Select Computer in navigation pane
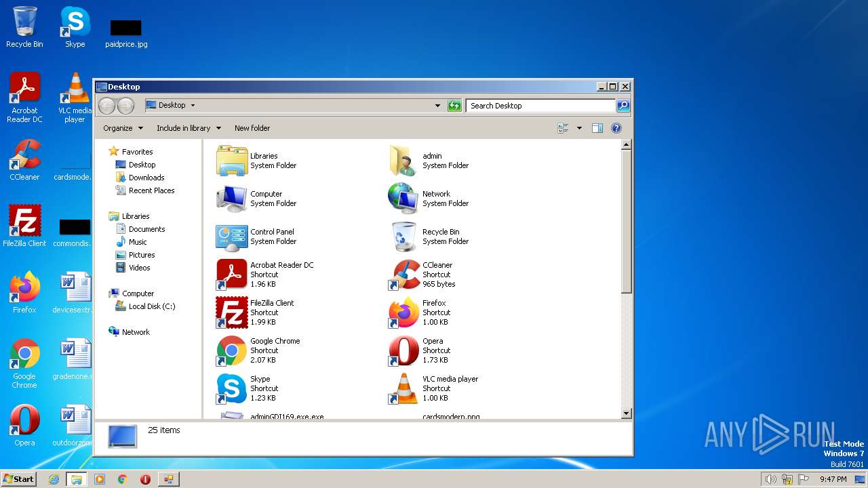The height and width of the screenshot is (488, 868). click(132, 293)
